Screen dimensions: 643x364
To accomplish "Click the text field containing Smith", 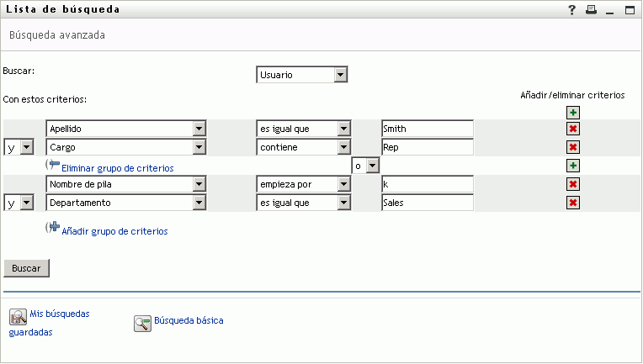I will 427,129.
